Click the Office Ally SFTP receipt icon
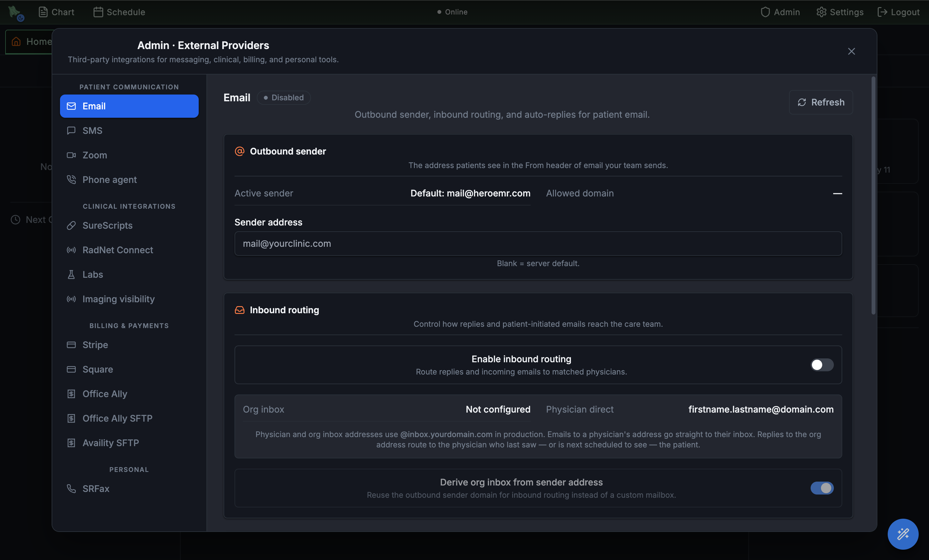 click(71, 418)
